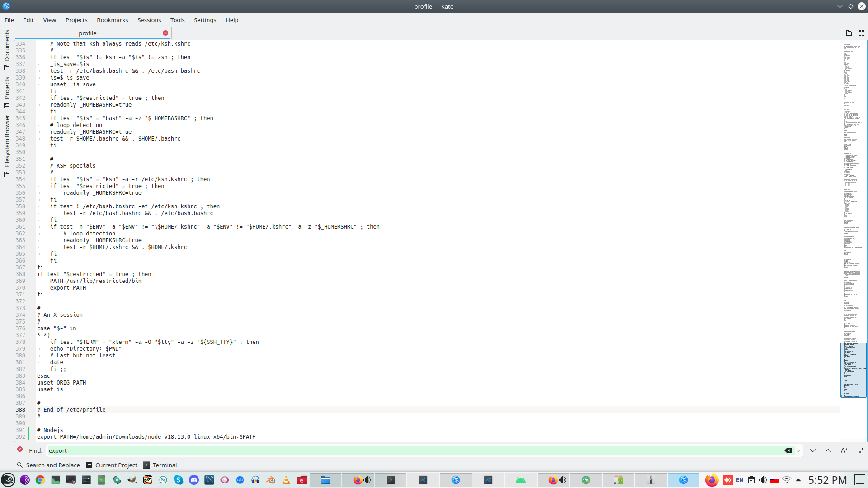Screen dimensions: 868x488
Task: Toggle match case sensitivity
Action: coord(844,450)
